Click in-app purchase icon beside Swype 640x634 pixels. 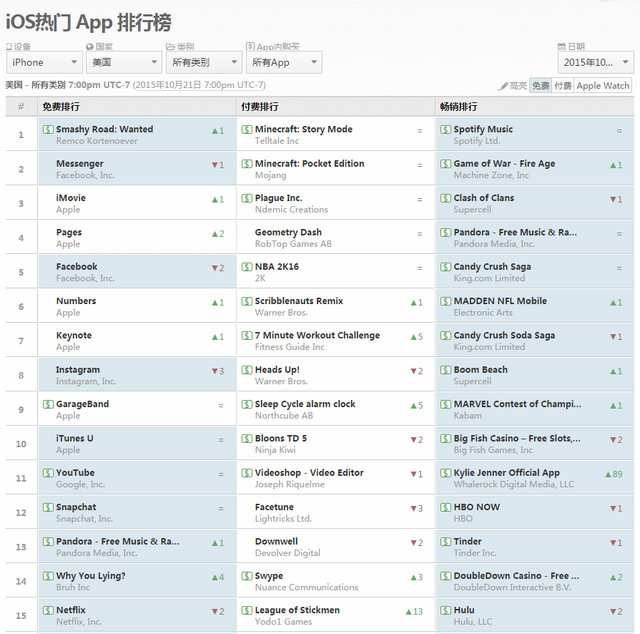pyautogui.click(x=247, y=576)
